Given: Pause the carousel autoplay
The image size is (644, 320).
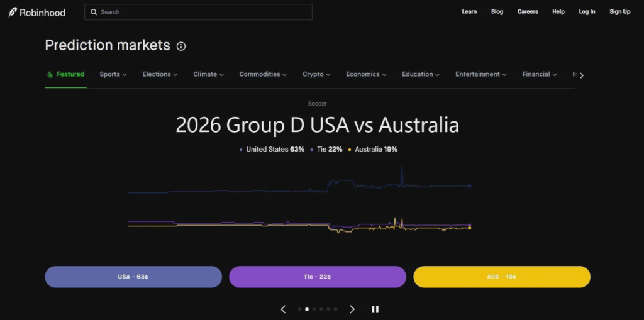Looking at the screenshot, I should click(x=375, y=309).
